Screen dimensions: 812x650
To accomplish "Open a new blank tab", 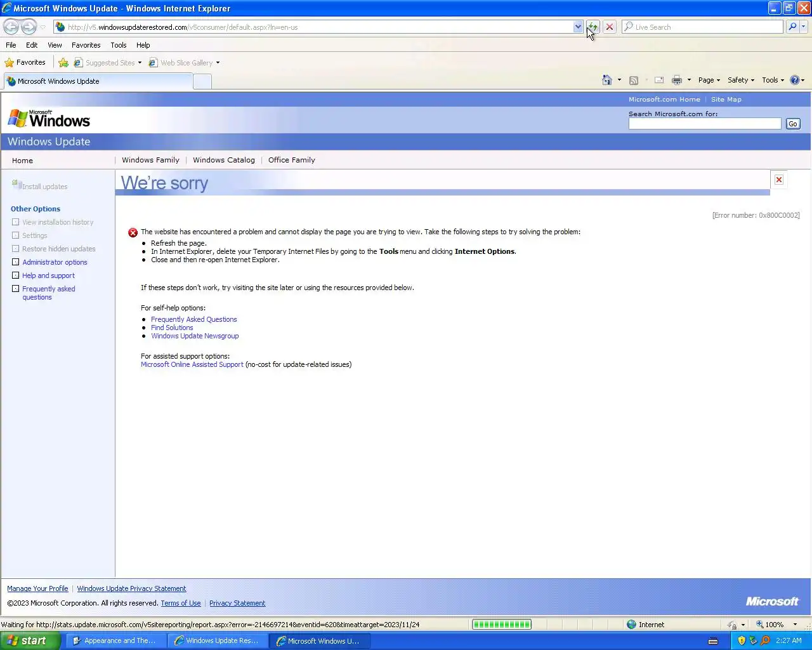I will click(202, 81).
